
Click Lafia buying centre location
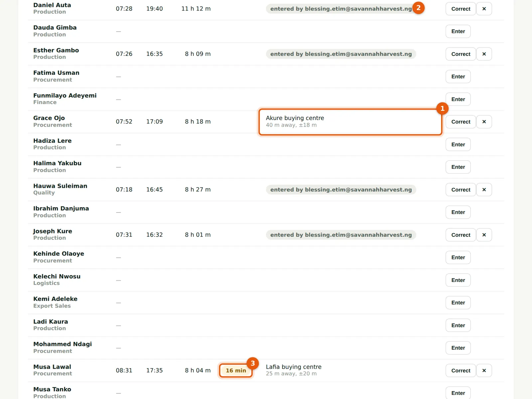(294, 367)
